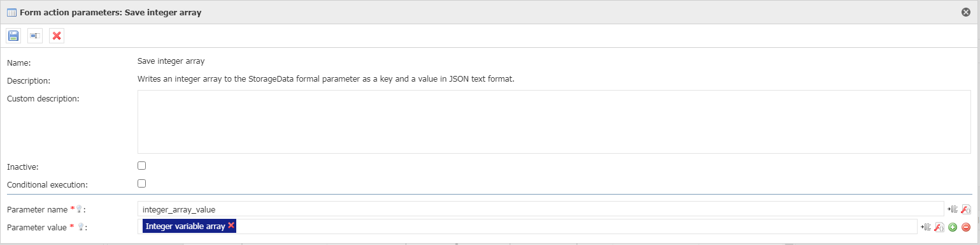The height and width of the screenshot is (245, 980).
Task: Tick the Conditional execution checkbox
Action: (x=142, y=183)
